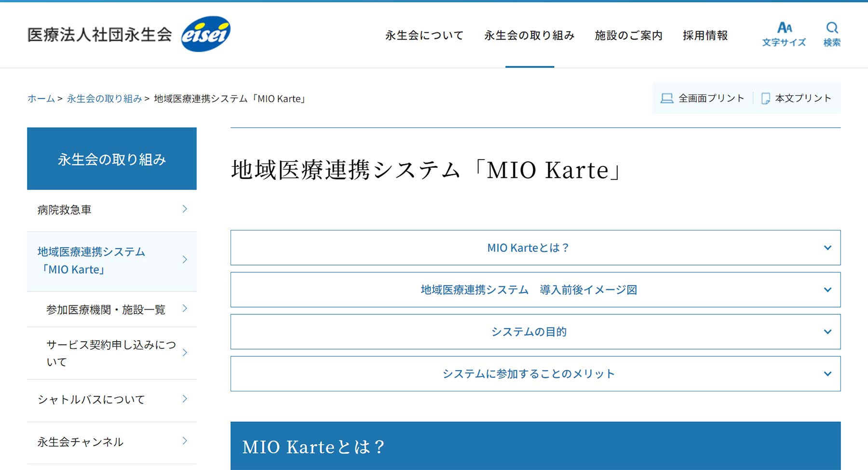The width and height of the screenshot is (868, 470).
Task: Click the arrow beside sidebar 地域医療連携システム「MIO Karte」
Action: click(x=185, y=259)
